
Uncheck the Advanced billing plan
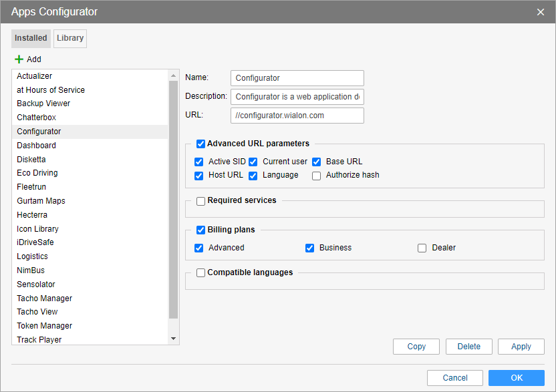pyautogui.click(x=199, y=248)
